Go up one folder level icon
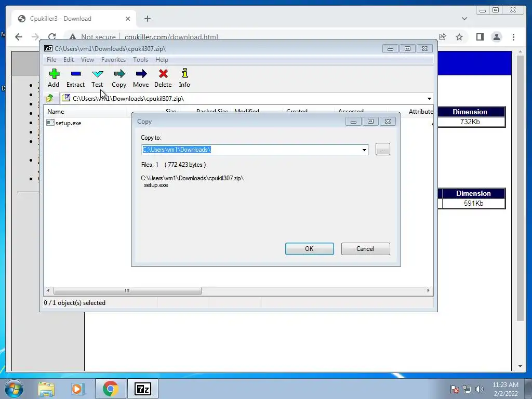Screen dimensions: 532x399 coord(50,98)
